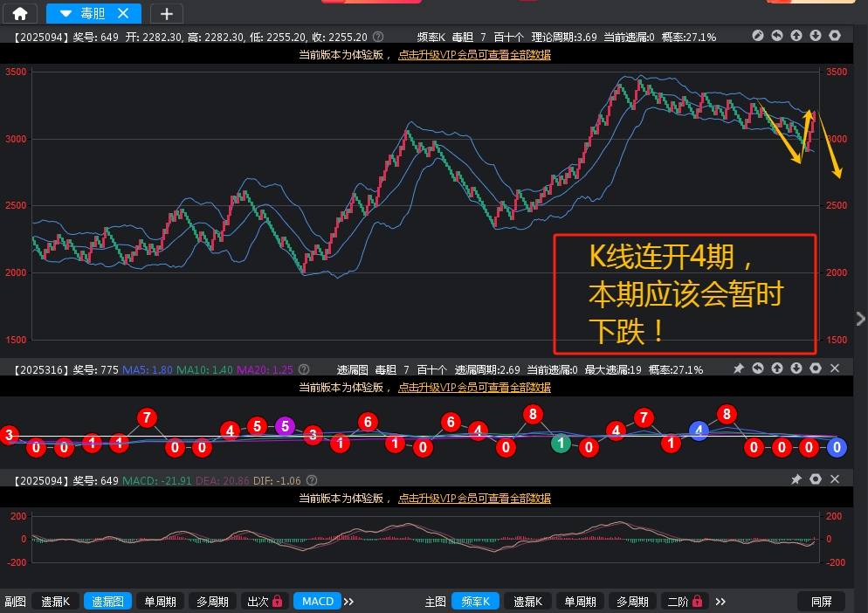Open a new tab with plus button
The image size is (868, 613).
click(167, 13)
